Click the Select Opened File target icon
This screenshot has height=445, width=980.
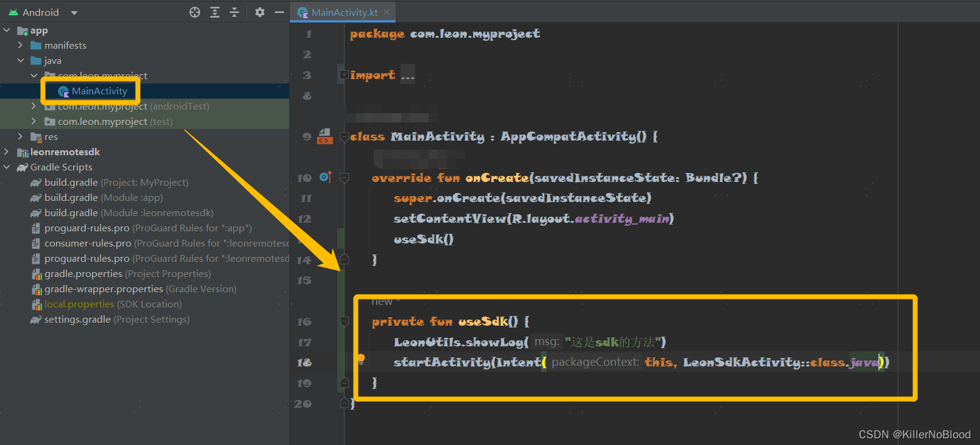pos(195,12)
